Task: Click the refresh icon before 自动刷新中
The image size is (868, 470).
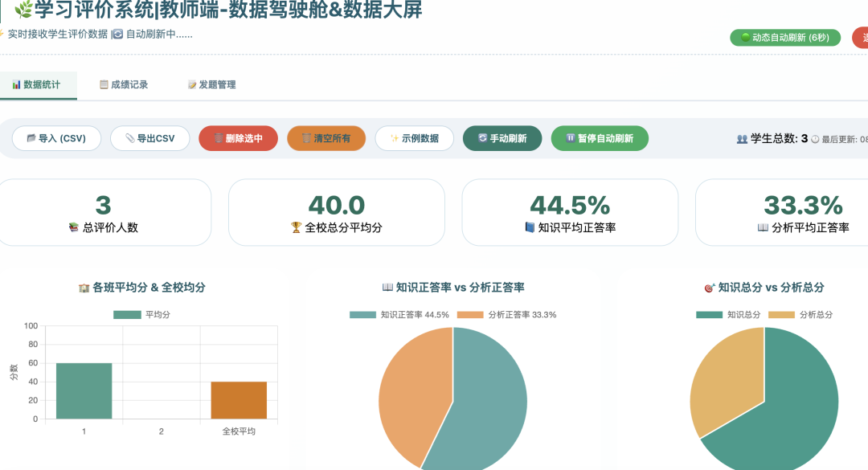Action: (117, 35)
